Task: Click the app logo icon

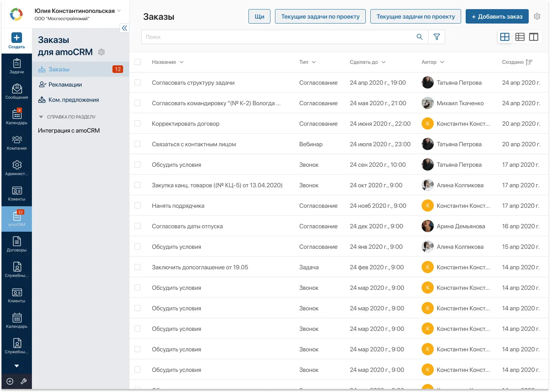Action: [x=16, y=14]
